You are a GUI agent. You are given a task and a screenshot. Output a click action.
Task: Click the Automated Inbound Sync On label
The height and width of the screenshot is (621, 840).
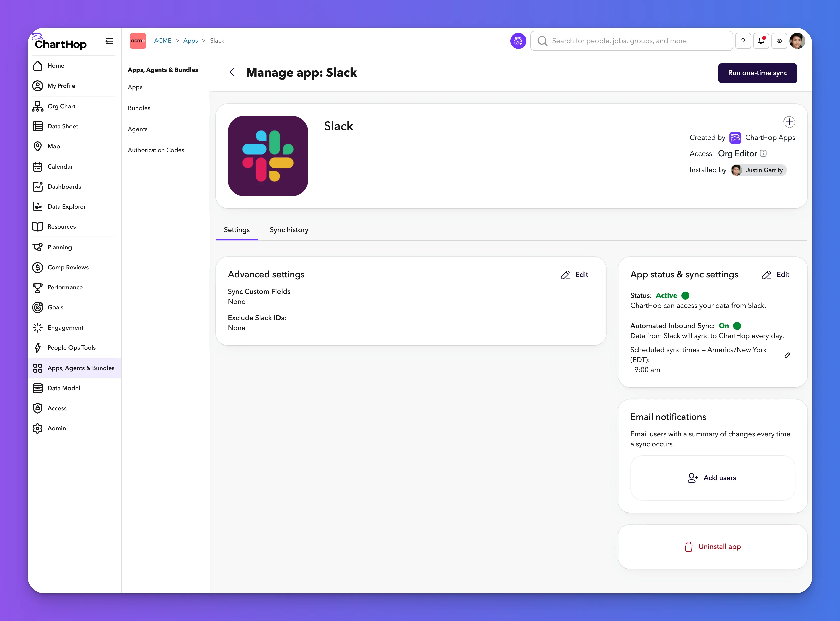(x=723, y=326)
